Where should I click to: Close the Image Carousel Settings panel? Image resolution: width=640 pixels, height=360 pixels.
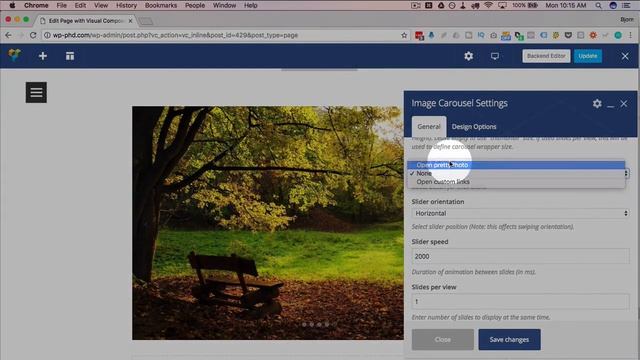click(624, 104)
